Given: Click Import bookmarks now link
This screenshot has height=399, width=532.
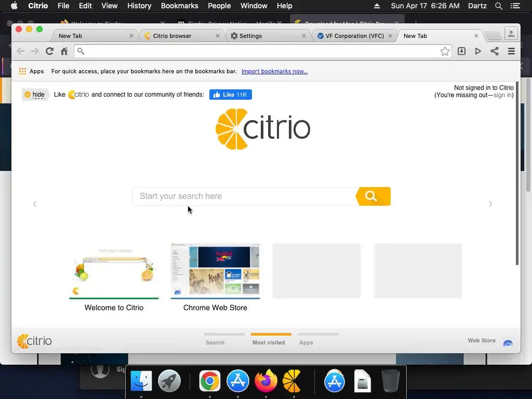Looking at the screenshot, I should tap(274, 71).
